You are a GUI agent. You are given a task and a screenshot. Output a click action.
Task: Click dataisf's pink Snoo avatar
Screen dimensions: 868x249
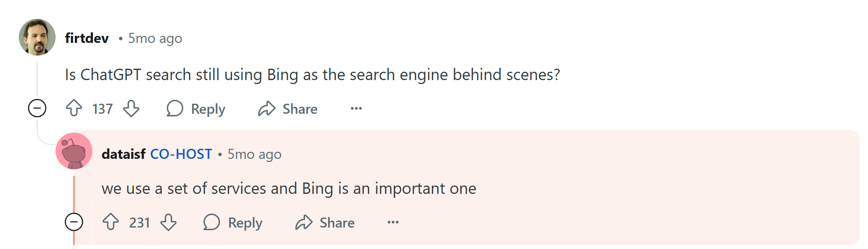(74, 151)
